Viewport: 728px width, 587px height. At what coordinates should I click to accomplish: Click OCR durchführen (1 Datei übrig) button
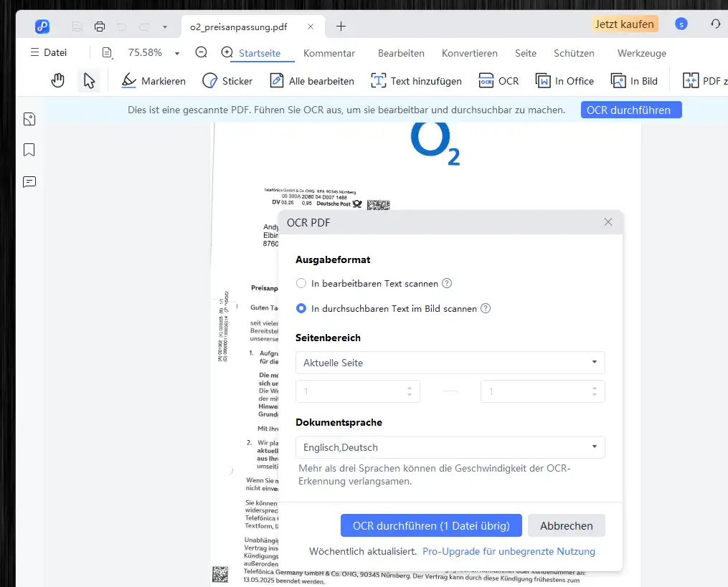click(x=431, y=525)
